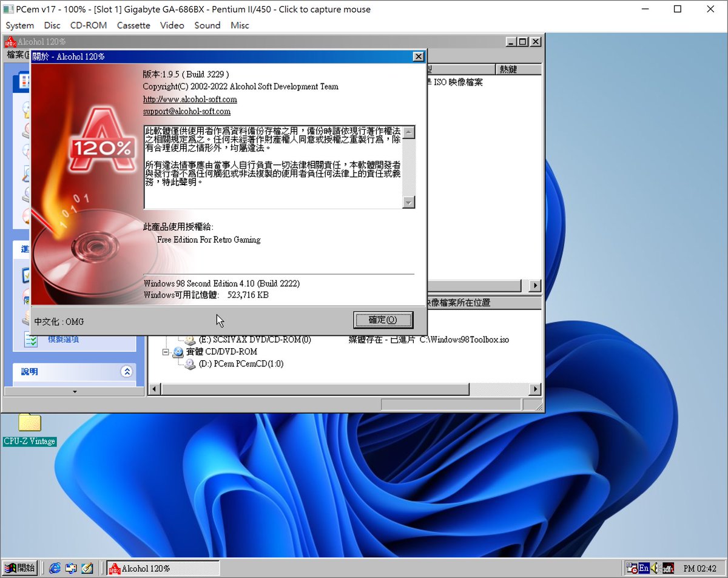Select the (D:) PCem PCemCD drive icon
The width and height of the screenshot is (728, 578).
(x=190, y=364)
